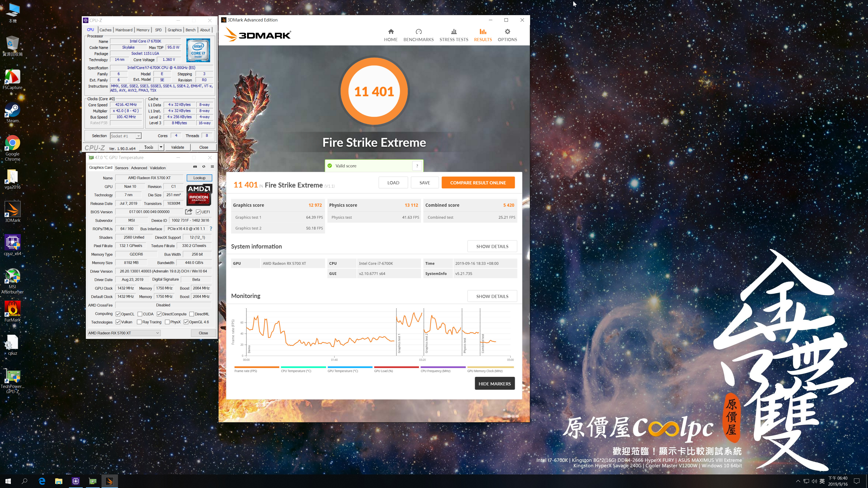Open Windows Start menu

tap(8, 481)
